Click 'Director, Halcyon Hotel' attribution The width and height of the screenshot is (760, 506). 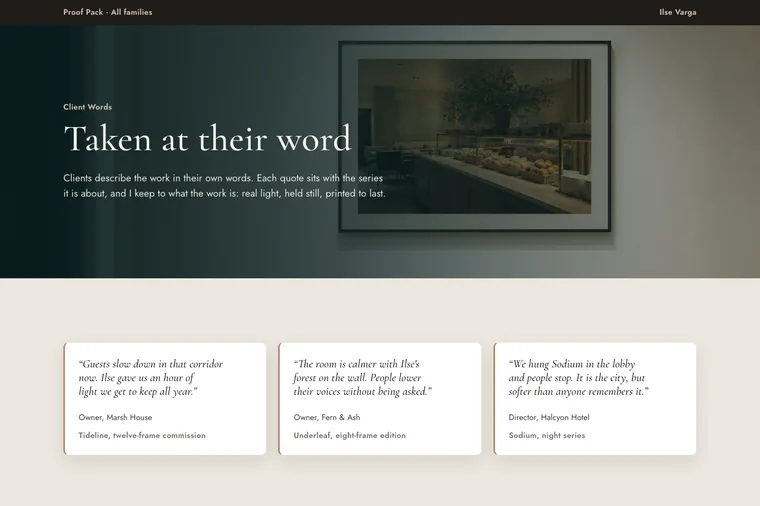coord(549,417)
